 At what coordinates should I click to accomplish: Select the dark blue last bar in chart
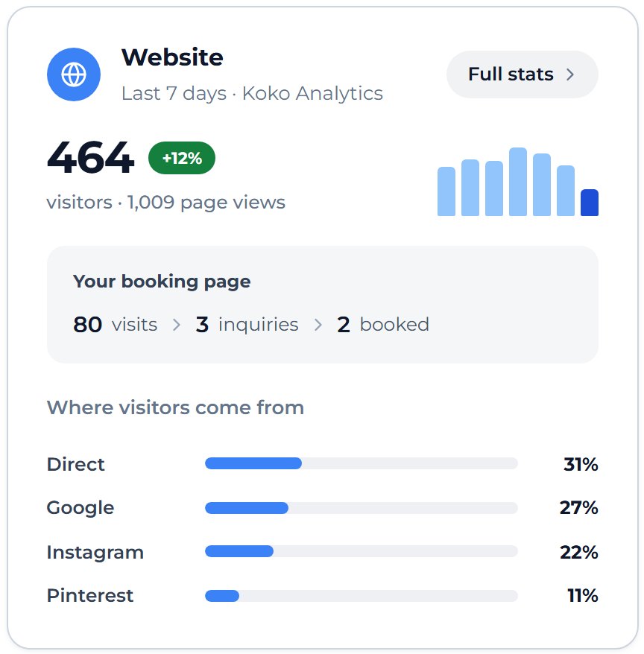coord(590,203)
